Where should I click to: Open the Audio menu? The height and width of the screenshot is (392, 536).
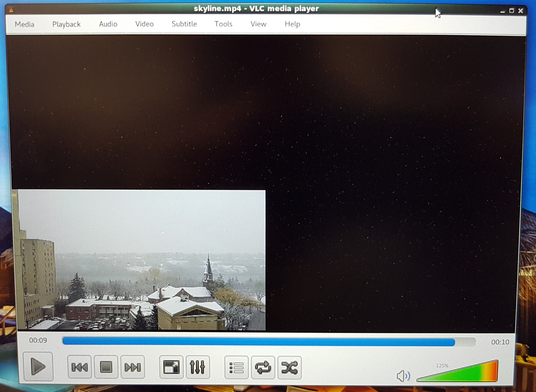[108, 24]
